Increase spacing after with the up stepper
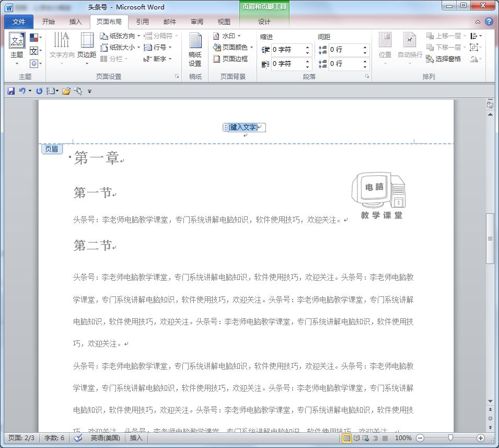 tap(365, 61)
